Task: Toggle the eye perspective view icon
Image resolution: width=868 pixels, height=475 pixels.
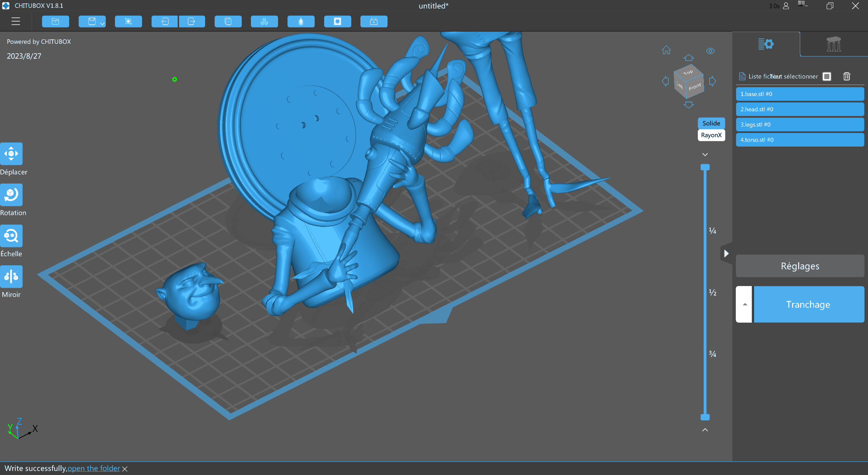Action: tap(710, 51)
